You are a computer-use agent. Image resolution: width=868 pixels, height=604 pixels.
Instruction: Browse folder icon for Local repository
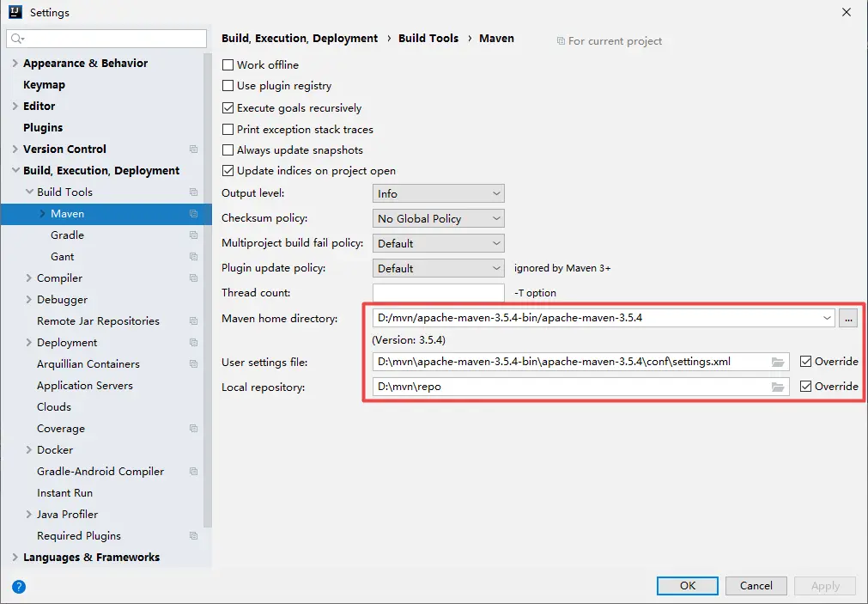click(x=778, y=387)
